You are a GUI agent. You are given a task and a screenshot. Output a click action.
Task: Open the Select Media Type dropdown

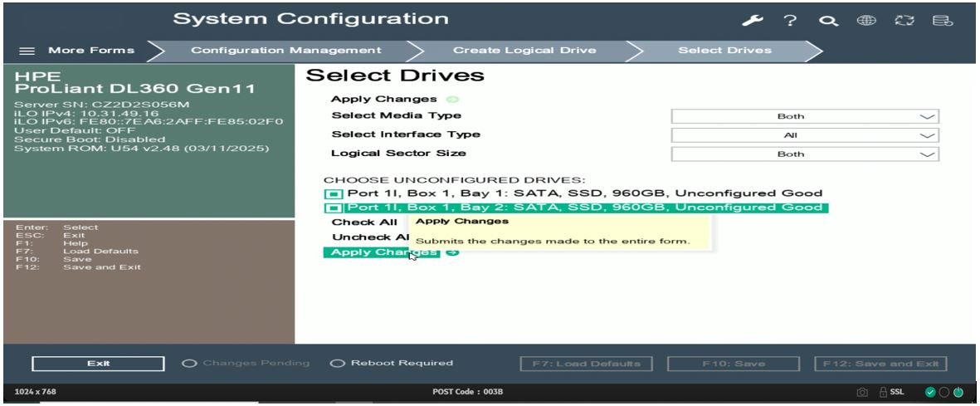[x=804, y=116]
